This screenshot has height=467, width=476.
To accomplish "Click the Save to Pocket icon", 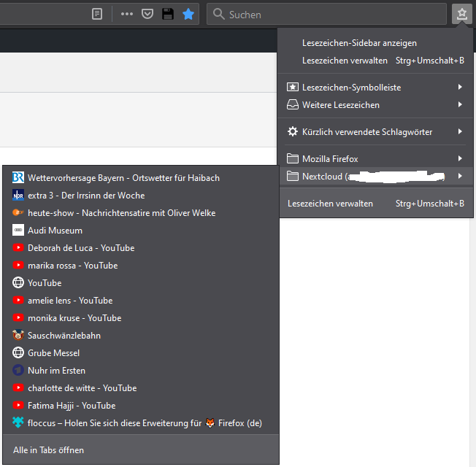I will [147, 15].
